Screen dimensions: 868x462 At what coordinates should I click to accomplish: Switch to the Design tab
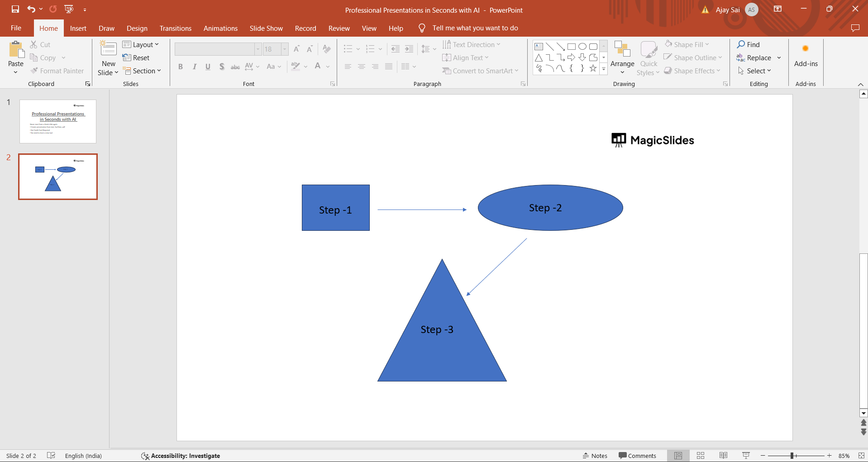pos(137,28)
